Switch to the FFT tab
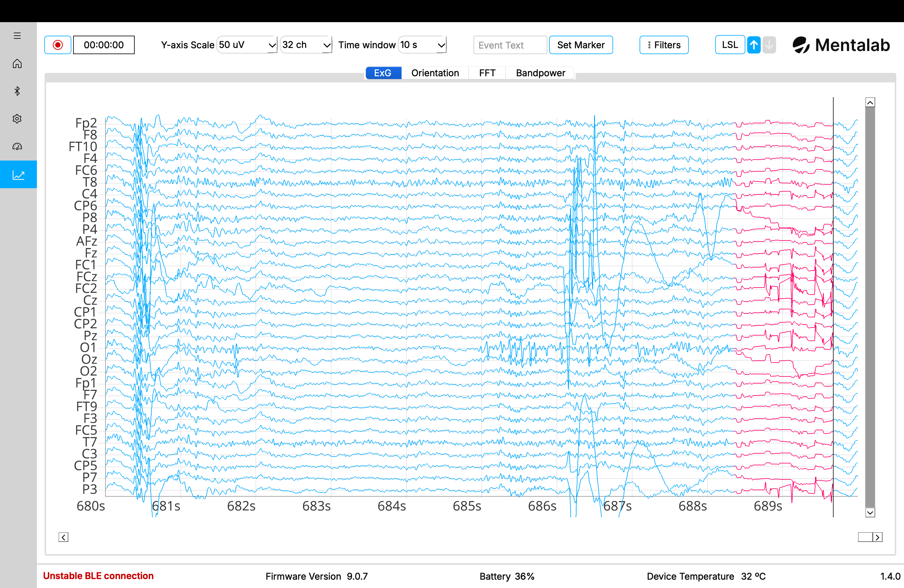The height and width of the screenshot is (588, 904). (x=487, y=73)
